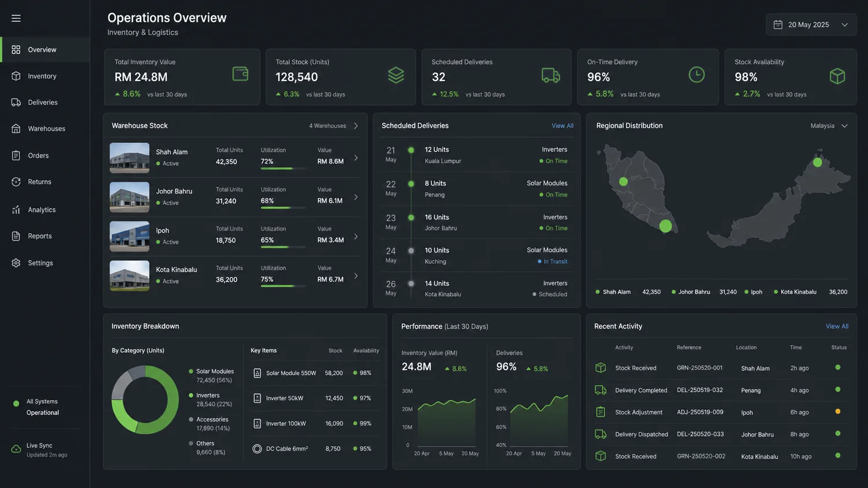This screenshot has height=488, width=868.
Task: Click the box icon for GRN-250520-001 activity
Action: pos(601,368)
